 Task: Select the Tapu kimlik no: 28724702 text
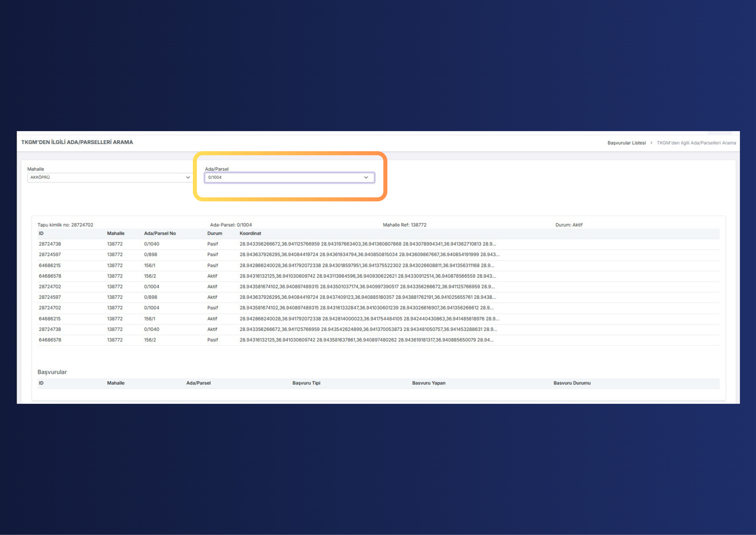(x=65, y=225)
